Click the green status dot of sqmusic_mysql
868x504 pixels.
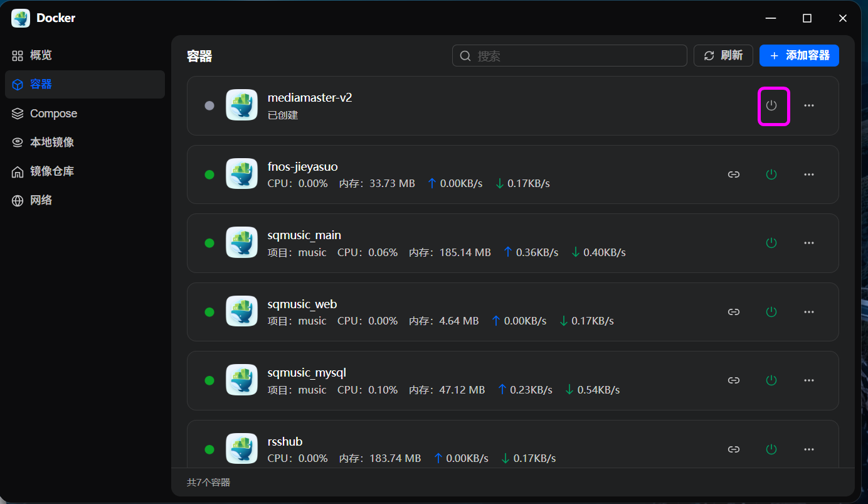[x=209, y=380]
